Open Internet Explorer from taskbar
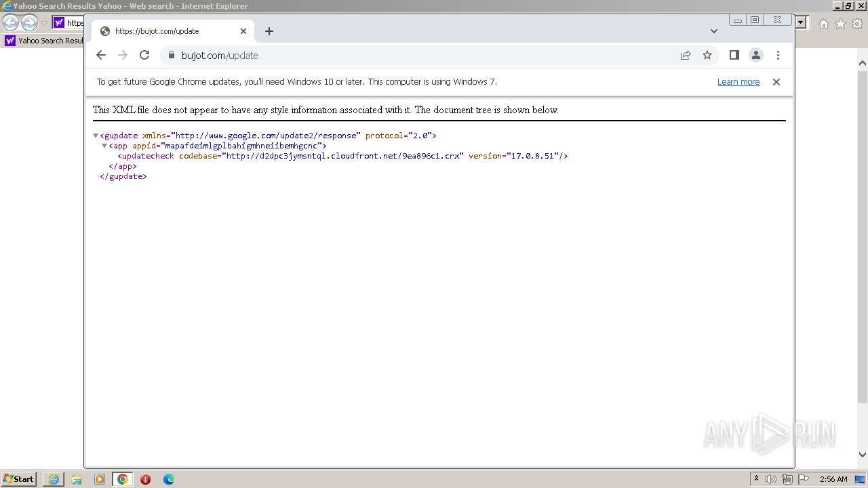 point(54,479)
